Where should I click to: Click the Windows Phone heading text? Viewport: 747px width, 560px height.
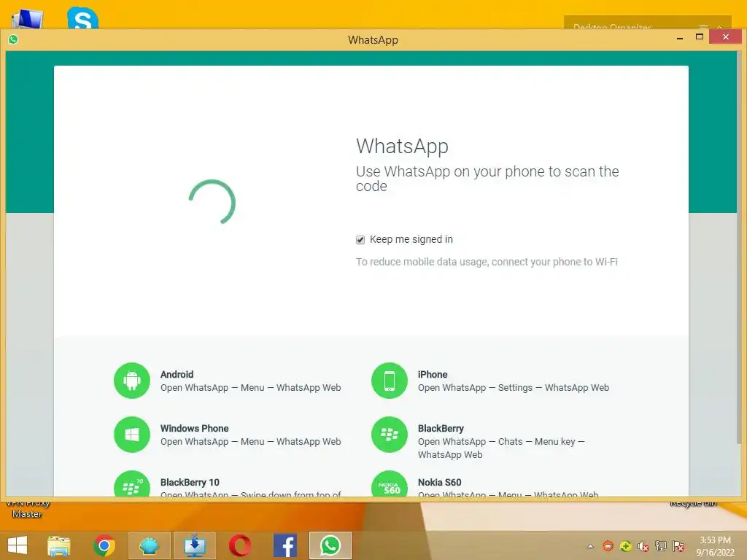pyautogui.click(x=194, y=428)
